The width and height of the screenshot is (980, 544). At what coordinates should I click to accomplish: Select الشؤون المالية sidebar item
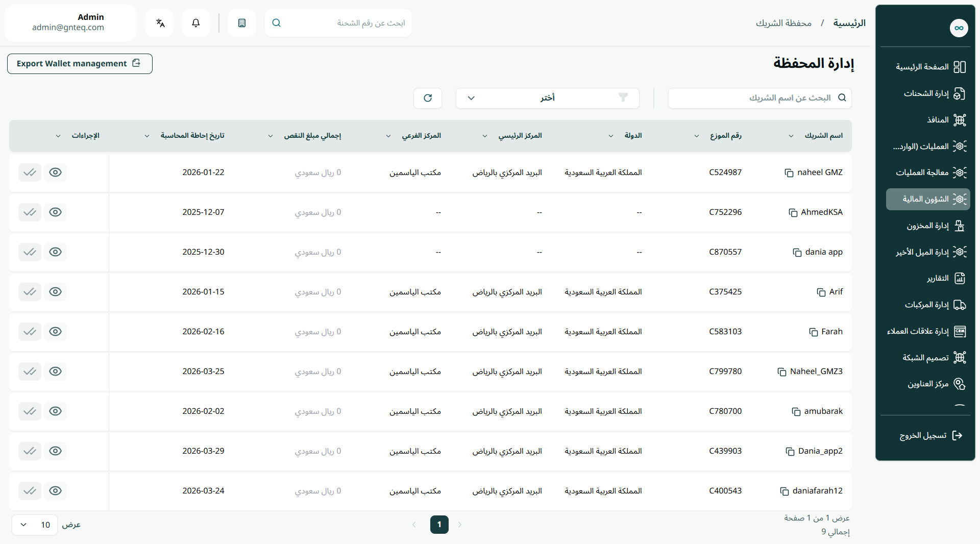pyautogui.click(x=928, y=199)
